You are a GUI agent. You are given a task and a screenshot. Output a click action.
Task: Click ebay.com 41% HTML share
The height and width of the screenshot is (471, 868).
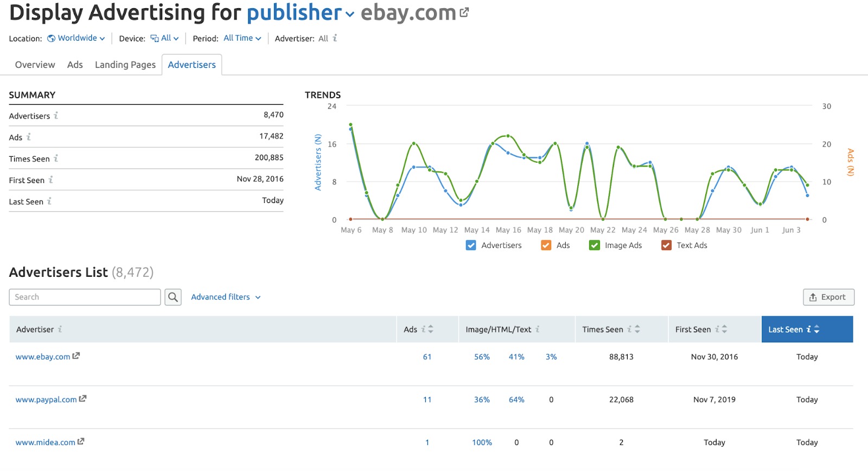(516, 357)
